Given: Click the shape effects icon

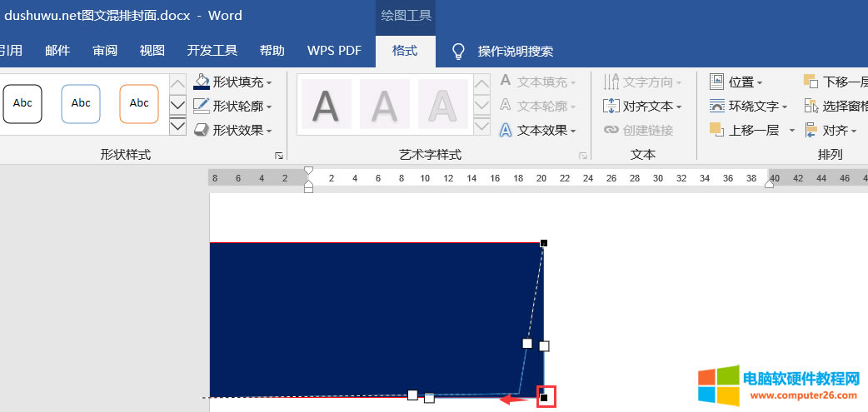Looking at the screenshot, I should point(202,131).
